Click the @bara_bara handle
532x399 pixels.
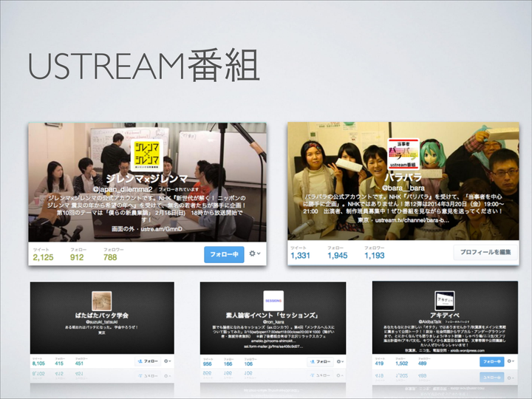[403, 188]
